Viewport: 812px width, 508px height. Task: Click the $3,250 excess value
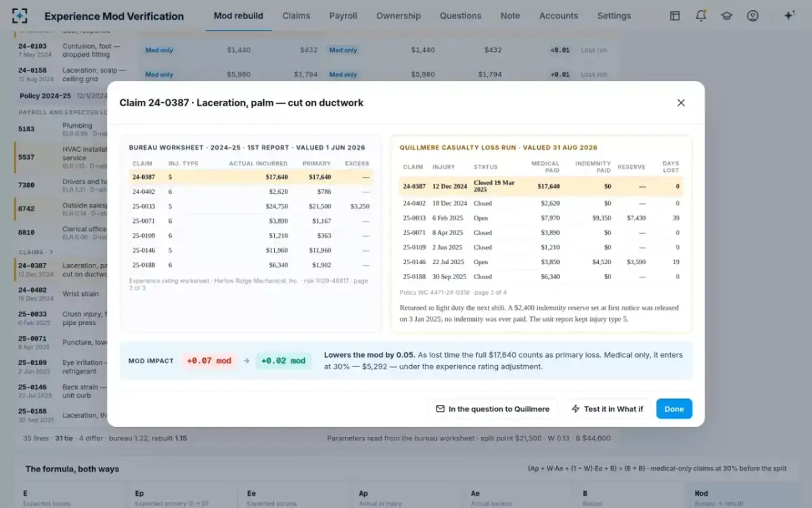point(359,206)
